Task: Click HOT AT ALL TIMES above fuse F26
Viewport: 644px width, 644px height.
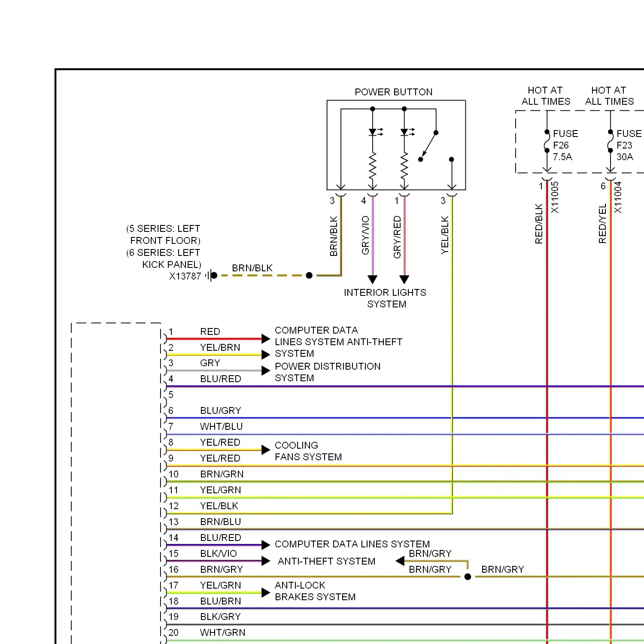Action: (546, 96)
